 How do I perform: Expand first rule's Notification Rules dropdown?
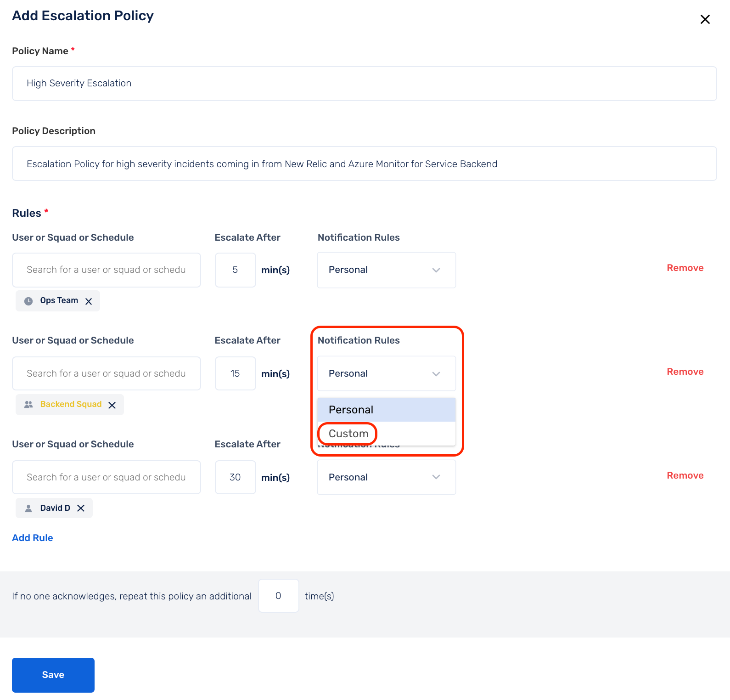[x=386, y=270]
